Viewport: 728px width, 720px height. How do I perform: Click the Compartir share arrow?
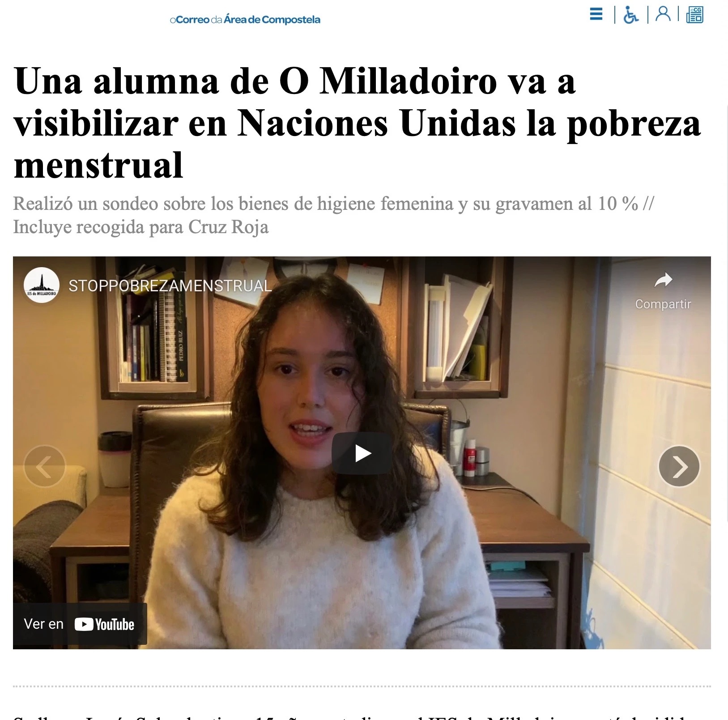(663, 281)
